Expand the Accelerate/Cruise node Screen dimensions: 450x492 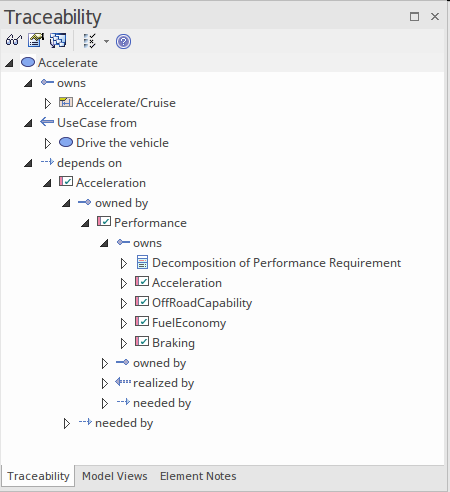pos(48,103)
